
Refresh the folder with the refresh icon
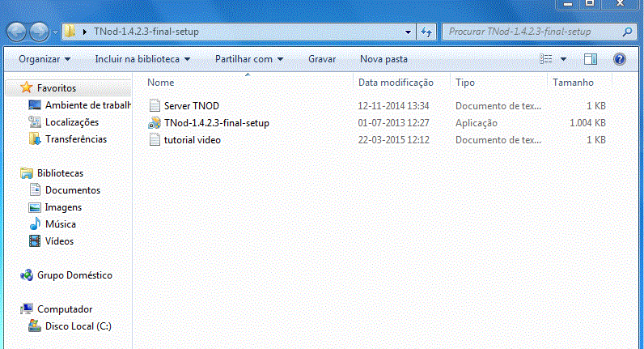click(x=426, y=32)
